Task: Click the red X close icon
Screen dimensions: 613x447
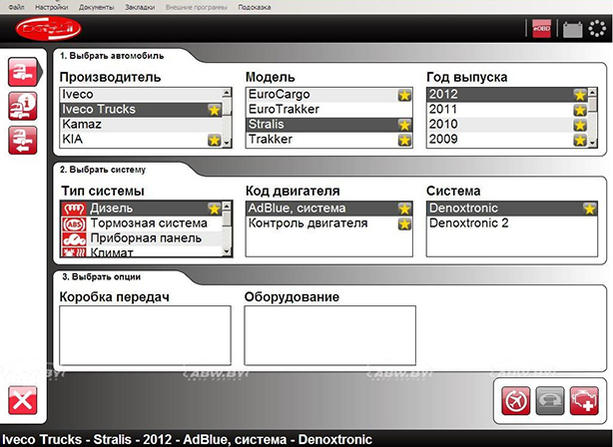Action: (x=23, y=400)
